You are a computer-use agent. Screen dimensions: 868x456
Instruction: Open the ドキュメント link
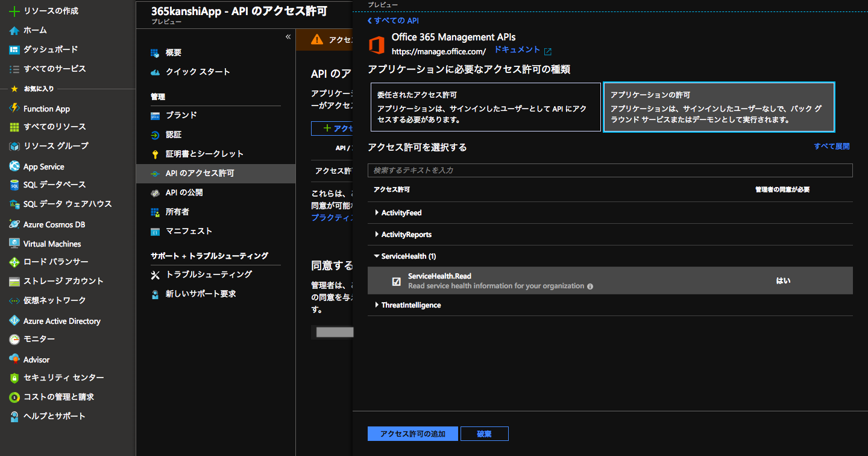coord(517,50)
